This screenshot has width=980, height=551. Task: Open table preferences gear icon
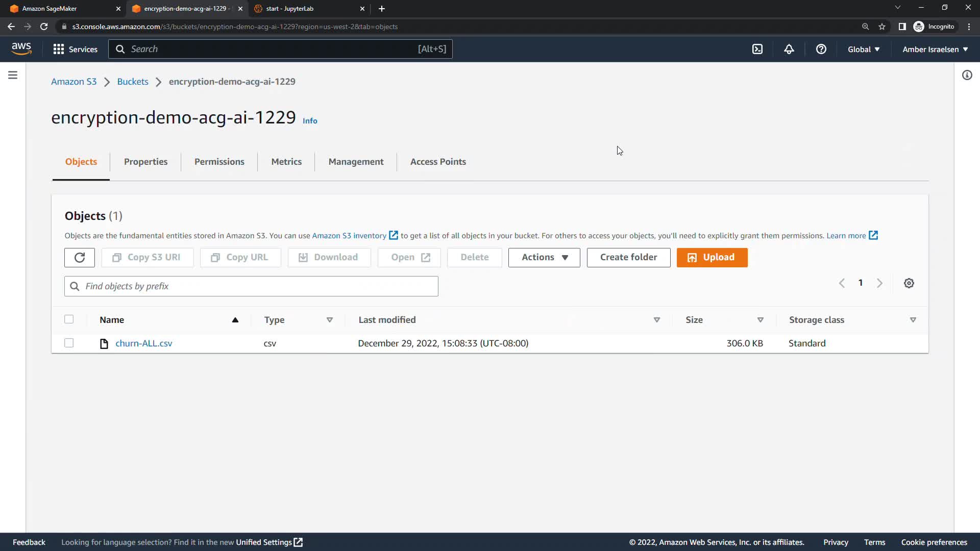click(x=909, y=283)
